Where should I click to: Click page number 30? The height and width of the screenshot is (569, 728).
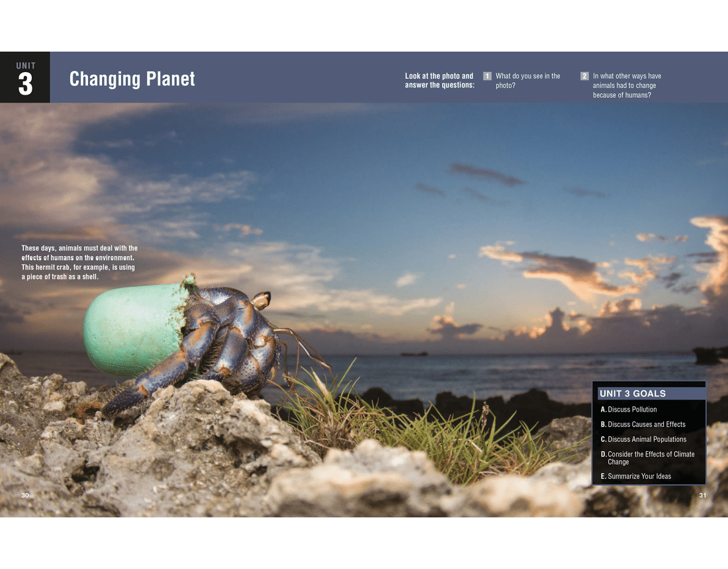coord(25,496)
